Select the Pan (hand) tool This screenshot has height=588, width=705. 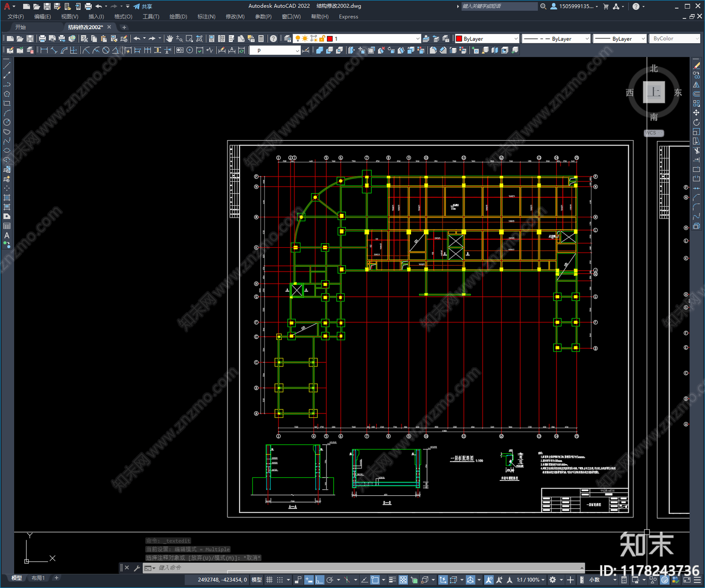click(x=170, y=39)
